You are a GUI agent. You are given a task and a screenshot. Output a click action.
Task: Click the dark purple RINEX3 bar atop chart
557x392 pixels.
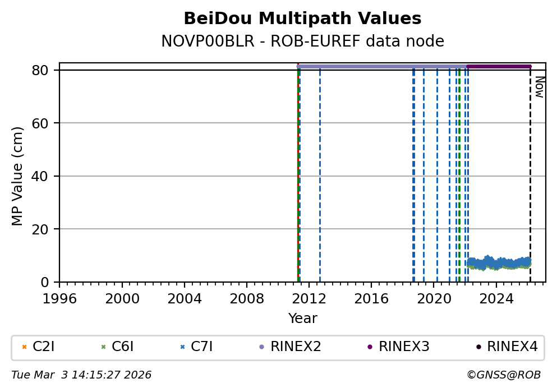(498, 67)
